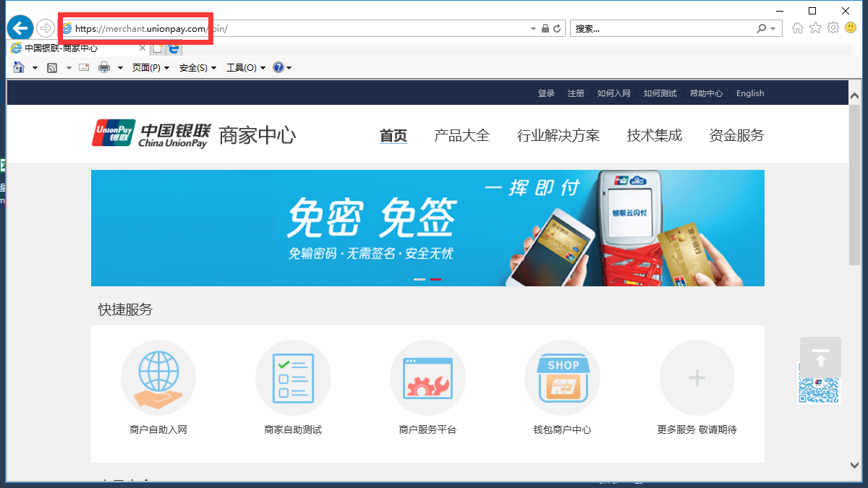The width and height of the screenshot is (868, 488).
Task: Click the 免密 免签 promotional banner
Action: (x=427, y=228)
